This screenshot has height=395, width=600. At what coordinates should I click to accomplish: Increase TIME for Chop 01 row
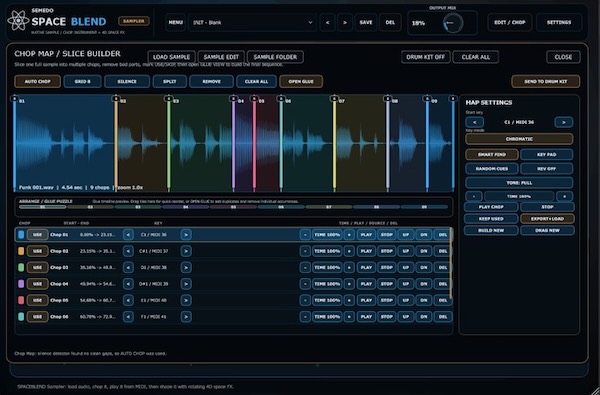coord(349,235)
